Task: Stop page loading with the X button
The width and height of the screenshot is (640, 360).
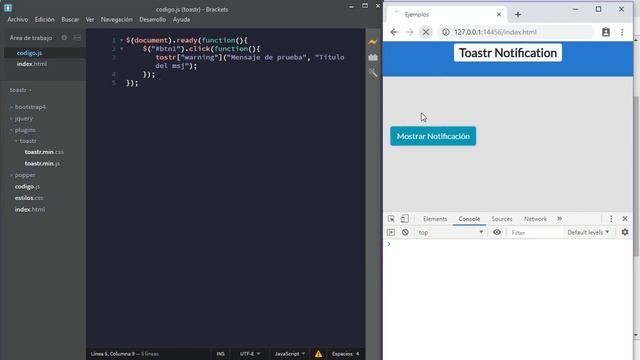Action: (426, 32)
